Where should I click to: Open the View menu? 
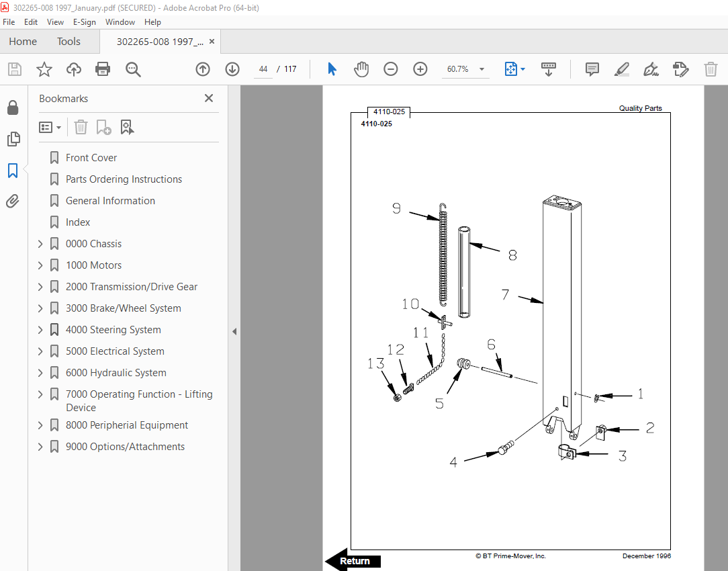(x=55, y=21)
